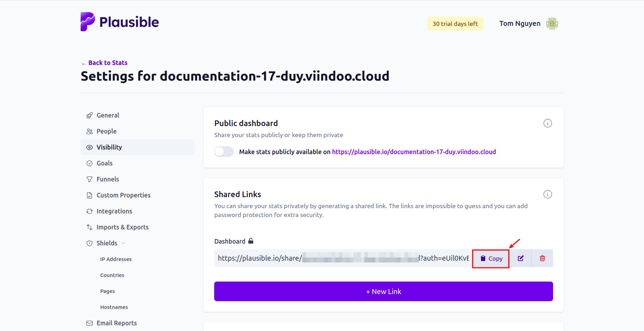Image resolution: width=644 pixels, height=331 pixels.
Task: Copy the shared dashboard link
Action: [491, 259]
